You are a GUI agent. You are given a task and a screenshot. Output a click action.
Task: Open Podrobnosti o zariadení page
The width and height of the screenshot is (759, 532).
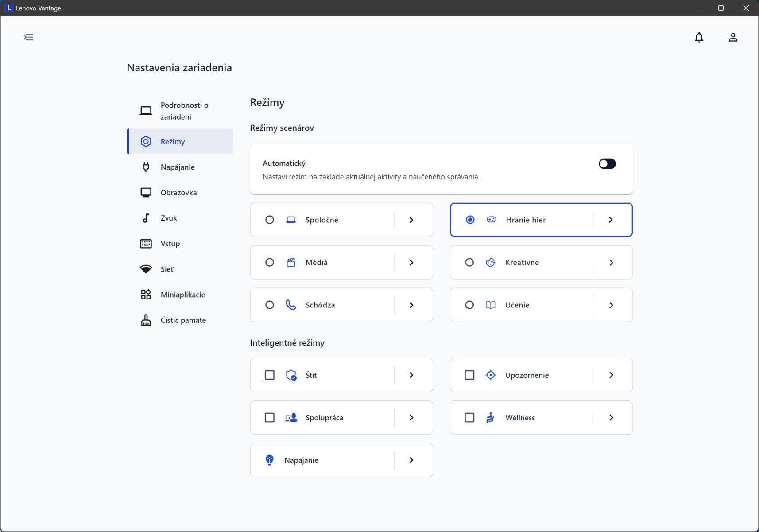coord(184,111)
